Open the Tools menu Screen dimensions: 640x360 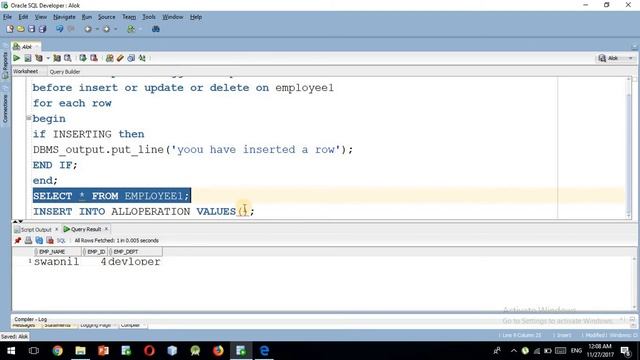pos(149,17)
